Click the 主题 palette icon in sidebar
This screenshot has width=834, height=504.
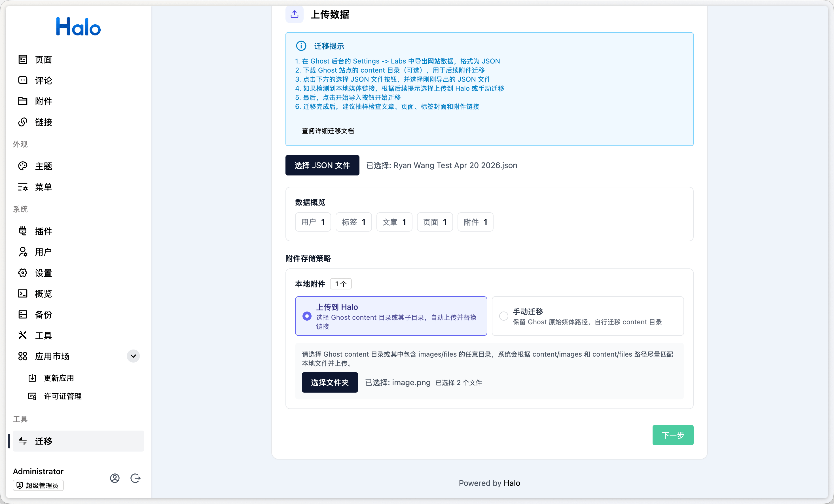tap(23, 166)
